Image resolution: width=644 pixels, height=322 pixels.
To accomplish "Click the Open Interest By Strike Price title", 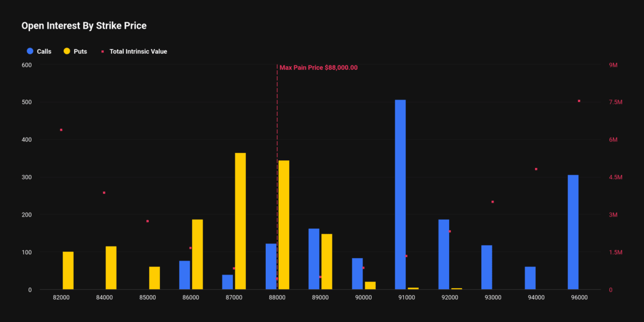I will (84, 26).
